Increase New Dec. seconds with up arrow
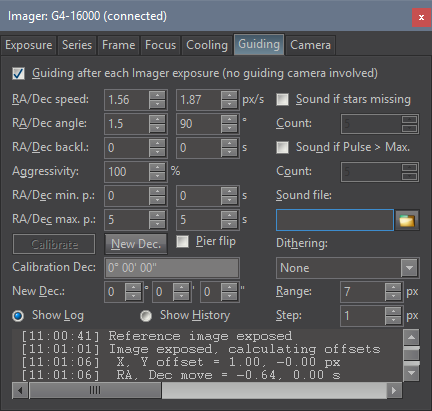This screenshot has height=411, width=432. point(229,287)
